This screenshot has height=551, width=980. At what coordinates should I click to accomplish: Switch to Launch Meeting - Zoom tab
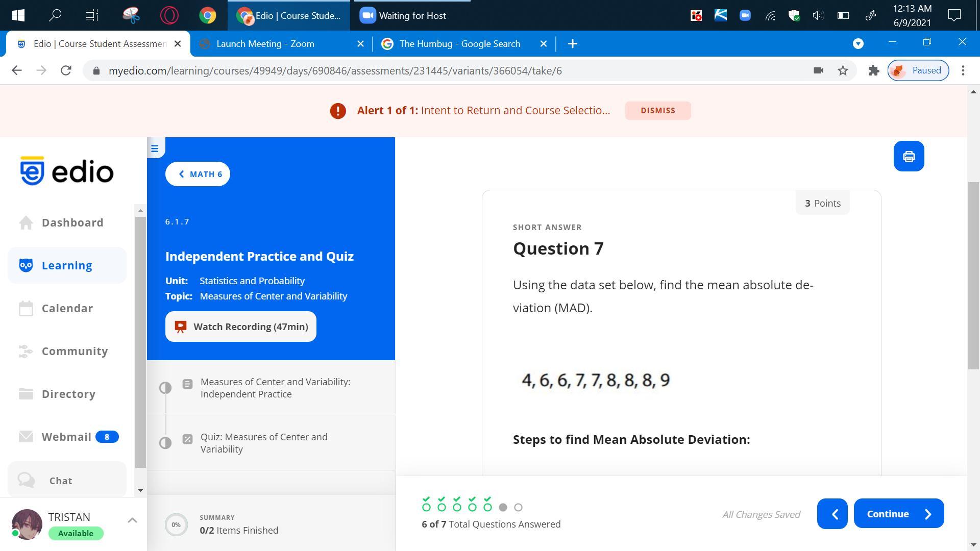pyautogui.click(x=265, y=44)
